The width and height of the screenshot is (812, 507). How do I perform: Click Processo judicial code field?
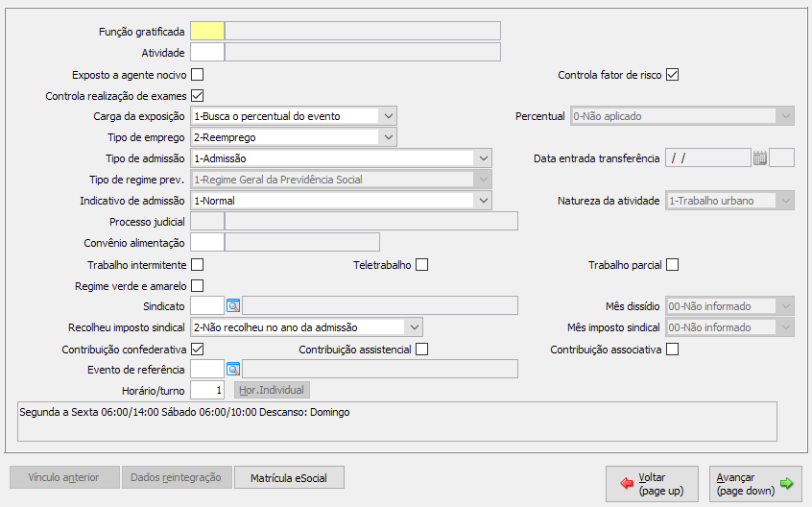[x=207, y=221]
